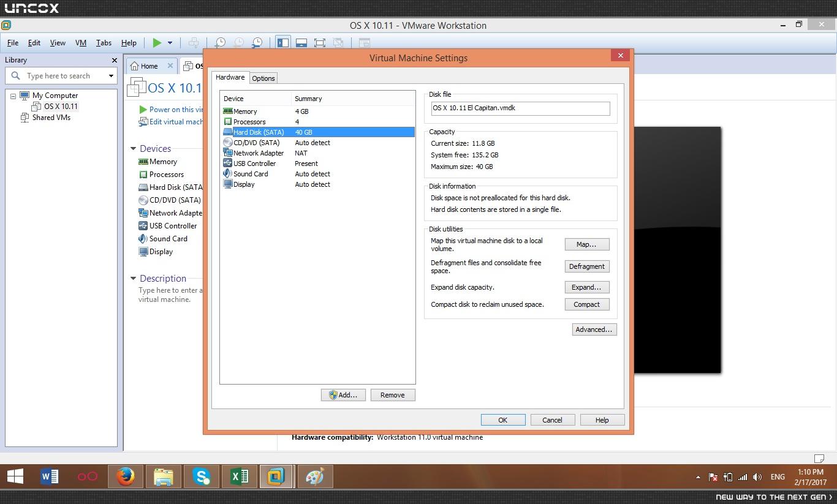The width and height of the screenshot is (837, 504).
Task: Click Processors in the background Devices list
Action: [167, 175]
